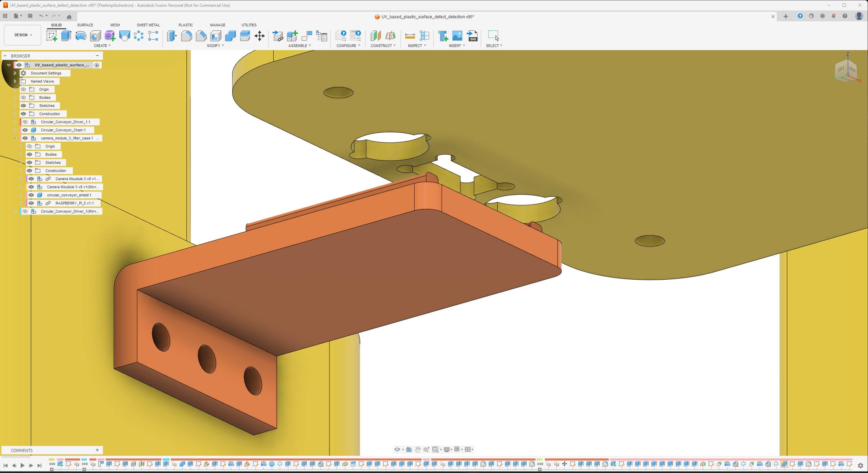Open the INSPECT dropdown menu
This screenshot has height=473, width=868.
(417, 46)
